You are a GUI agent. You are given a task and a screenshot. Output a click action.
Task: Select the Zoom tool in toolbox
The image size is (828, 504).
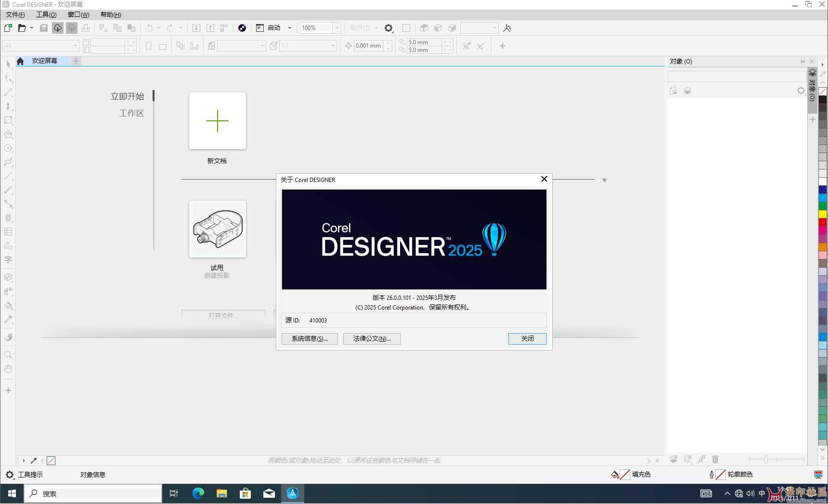(8, 355)
